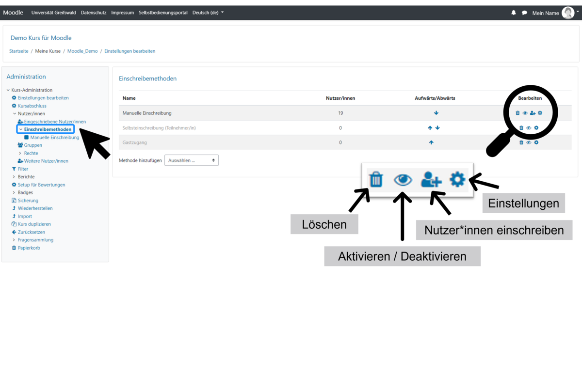Screen dimensions: 582x392
Task: Open the notifications bell in top bar
Action: (x=514, y=13)
